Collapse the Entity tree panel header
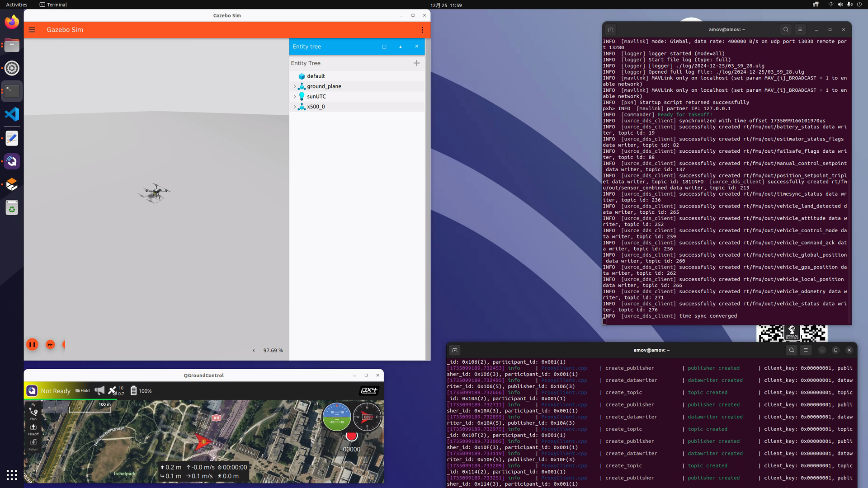868x488 pixels. coord(401,47)
